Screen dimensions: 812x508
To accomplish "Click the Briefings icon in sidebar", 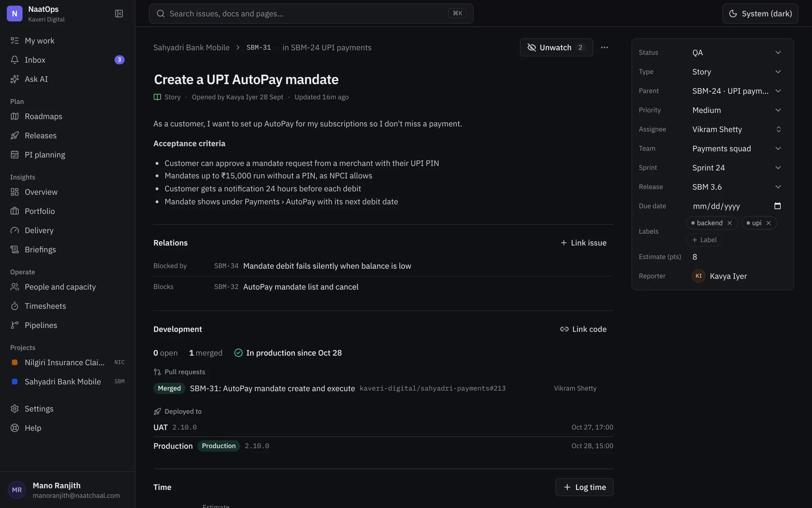I will pos(15,249).
